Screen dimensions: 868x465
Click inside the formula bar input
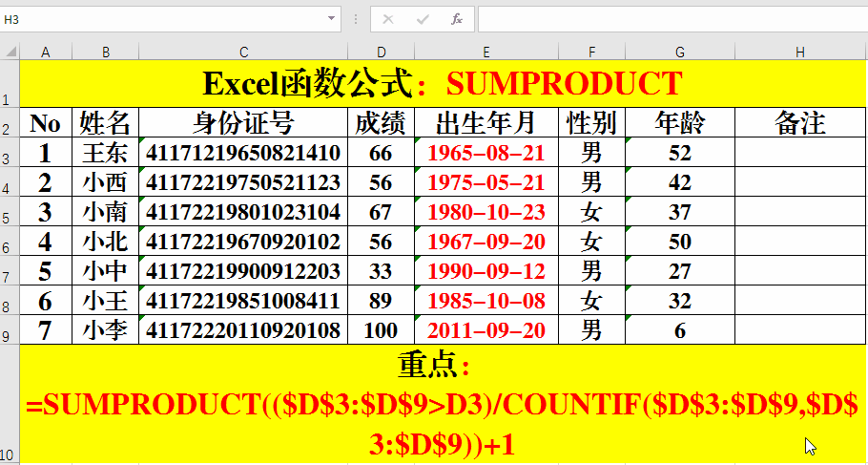click(x=672, y=19)
